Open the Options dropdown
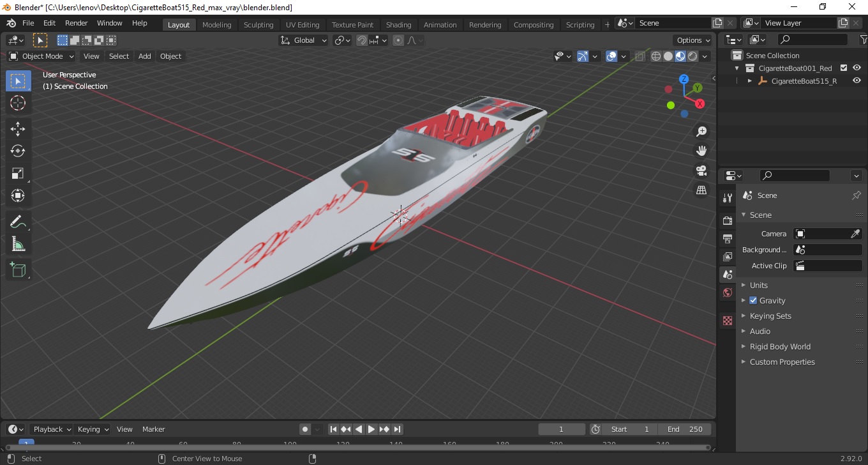Screen dimensions: 868x465 point(693,40)
